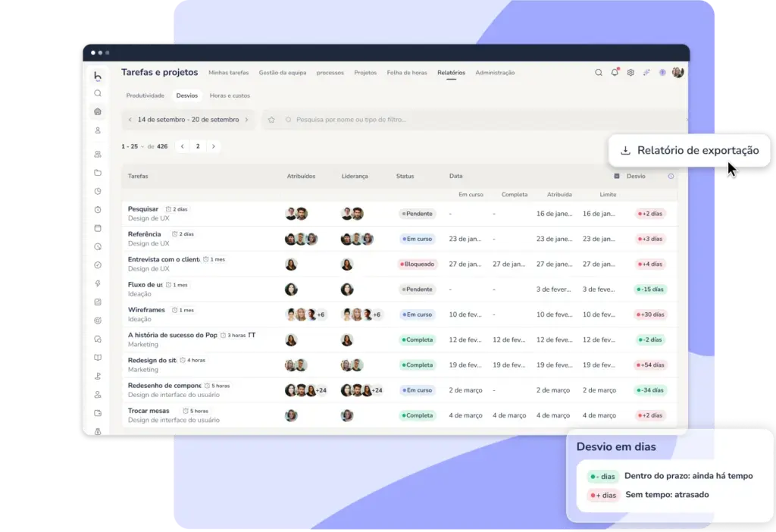The height and width of the screenshot is (532, 776).
Task: Open the lightning bolt icon in sidebar
Action: pos(98,283)
